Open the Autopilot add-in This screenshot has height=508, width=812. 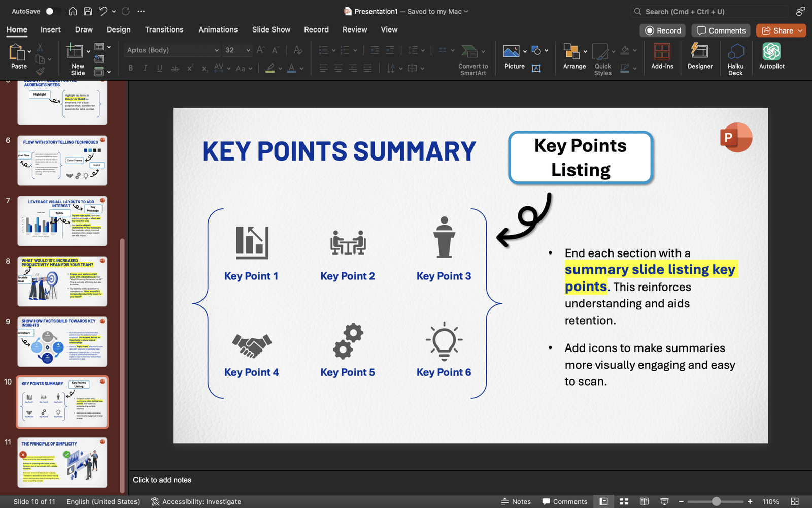(771, 57)
